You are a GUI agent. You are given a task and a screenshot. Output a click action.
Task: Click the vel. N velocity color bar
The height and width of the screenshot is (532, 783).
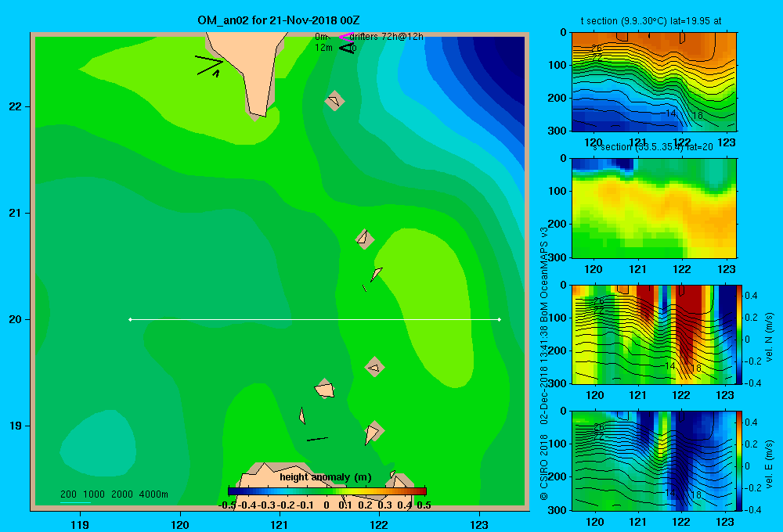[739, 334]
